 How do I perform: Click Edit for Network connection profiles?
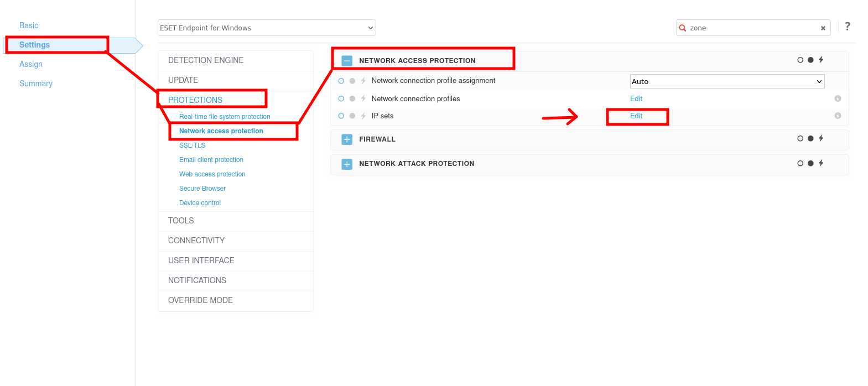click(636, 98)
